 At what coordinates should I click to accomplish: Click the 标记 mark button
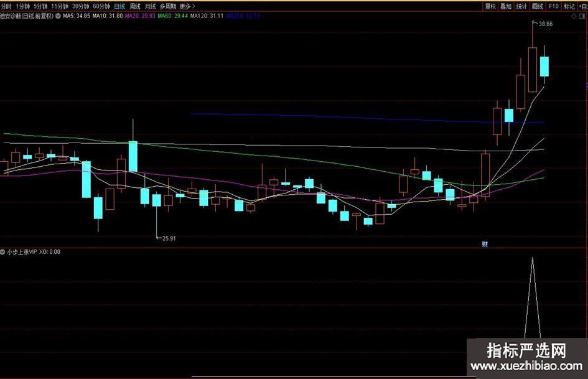click(569, 6)
